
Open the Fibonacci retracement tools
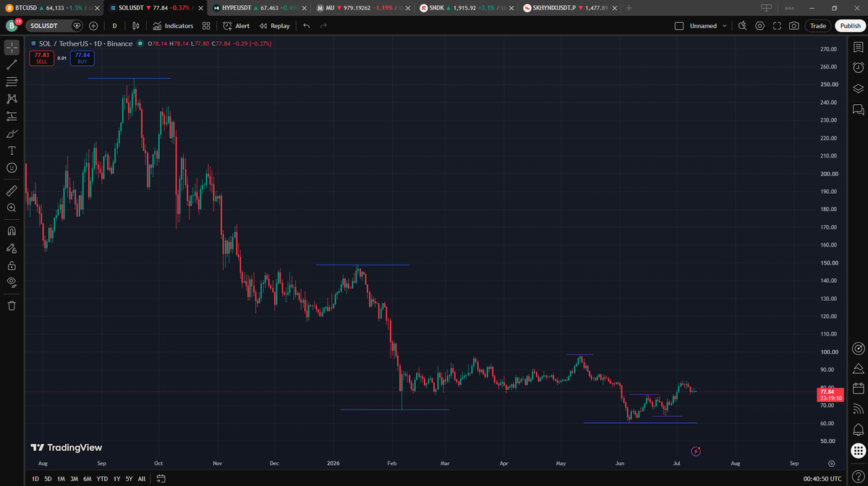pos(12,82)
